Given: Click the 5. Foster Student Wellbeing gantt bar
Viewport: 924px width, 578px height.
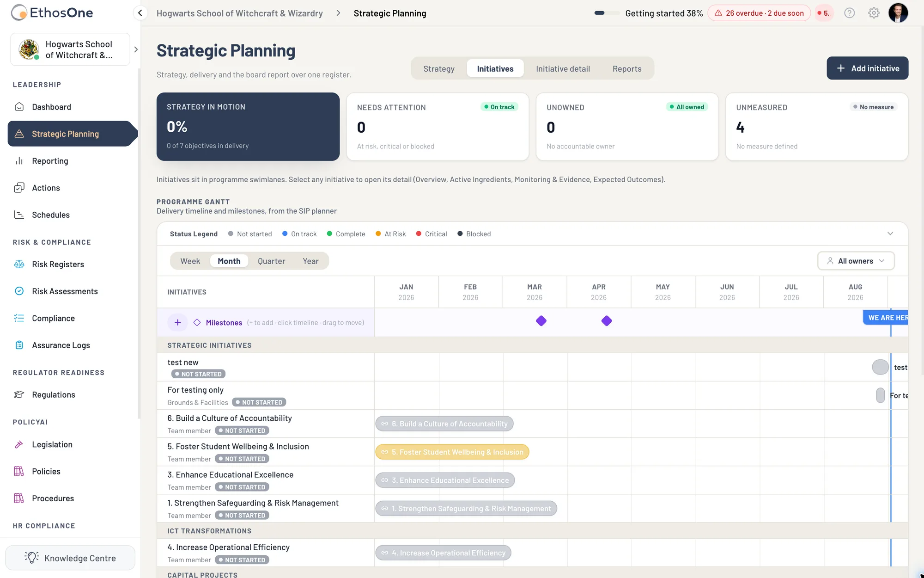Looking at the screenshot, I should 452,452.
